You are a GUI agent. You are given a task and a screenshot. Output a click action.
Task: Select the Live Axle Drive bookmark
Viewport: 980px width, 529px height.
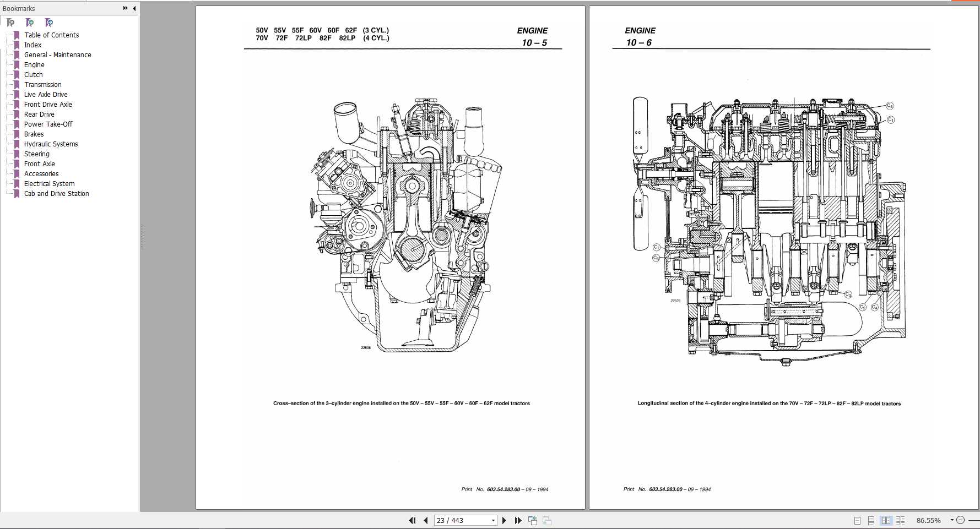tap(46, 95)
